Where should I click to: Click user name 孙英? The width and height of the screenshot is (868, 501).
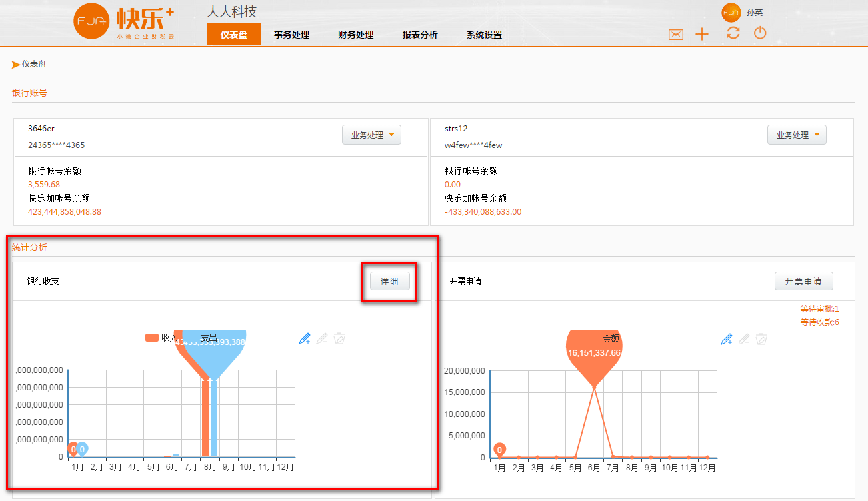coord(755,13)
